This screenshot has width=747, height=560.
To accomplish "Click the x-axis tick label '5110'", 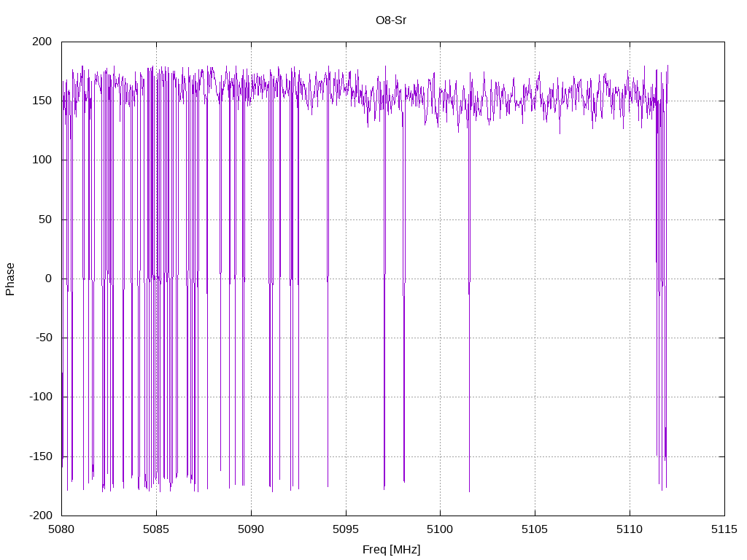I will [x=630, y=529].
